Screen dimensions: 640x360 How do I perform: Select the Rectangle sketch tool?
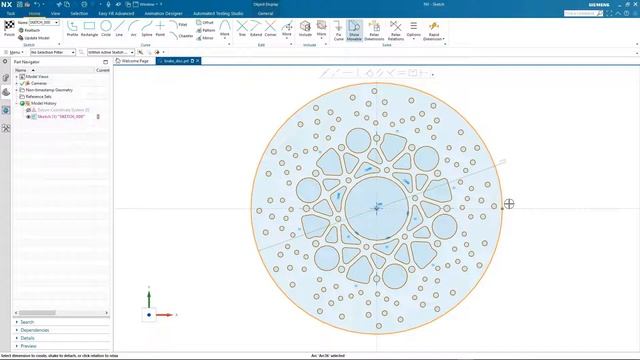click(x=89, y=29)
